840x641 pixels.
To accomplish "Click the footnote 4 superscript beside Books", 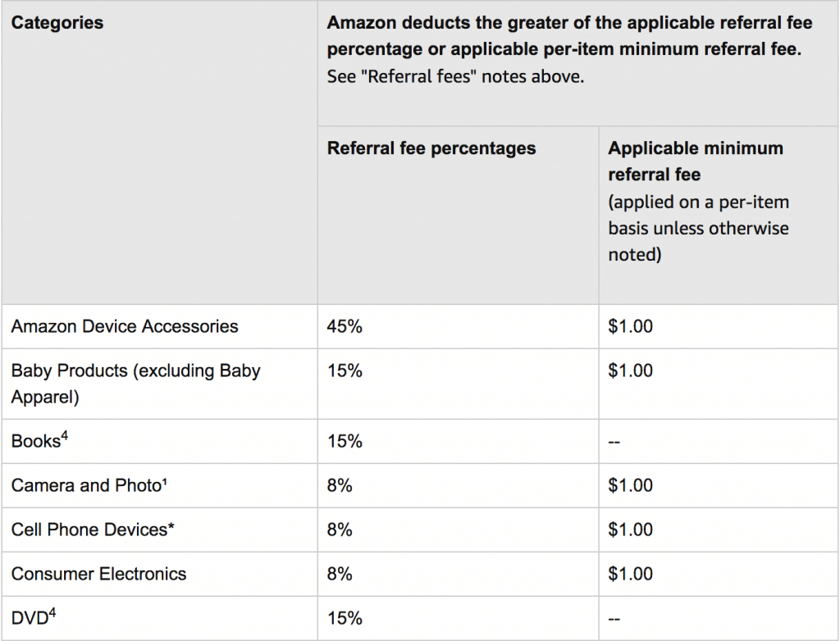I will (64, 436).
